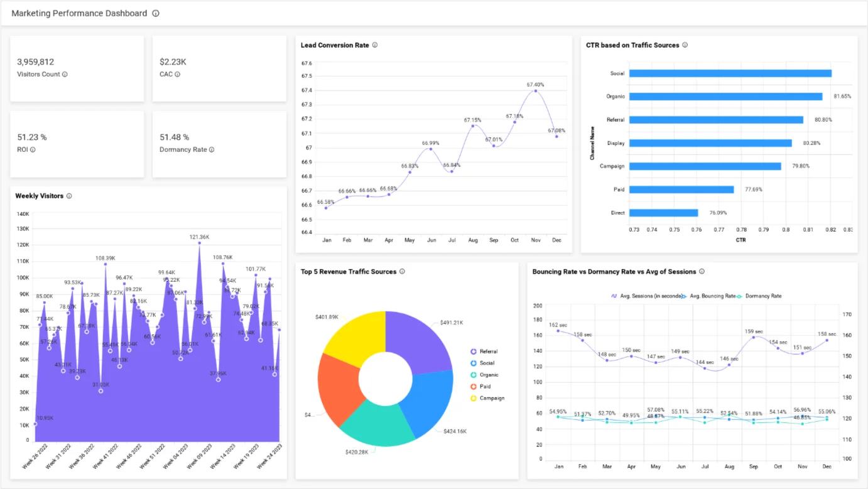The image size is (868, 489).
Task: Toggle Avg. Sessions (in seconds) legend item
Action: pos(646,296)
